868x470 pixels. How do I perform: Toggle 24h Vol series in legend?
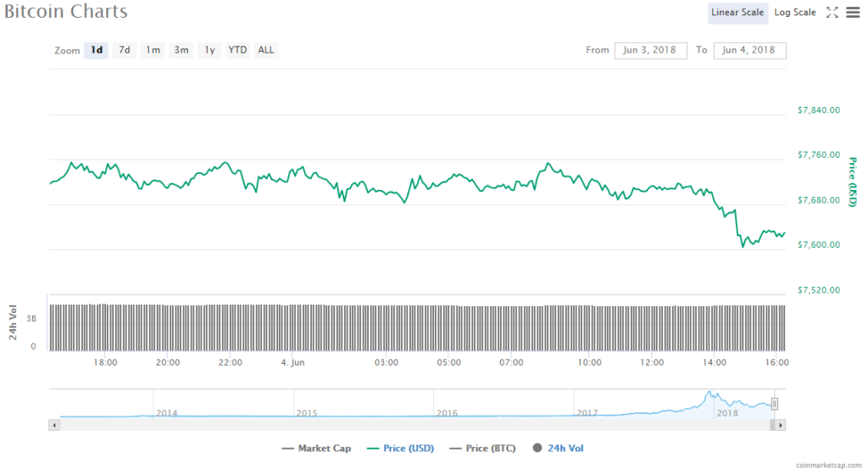(x=559, y=448)
